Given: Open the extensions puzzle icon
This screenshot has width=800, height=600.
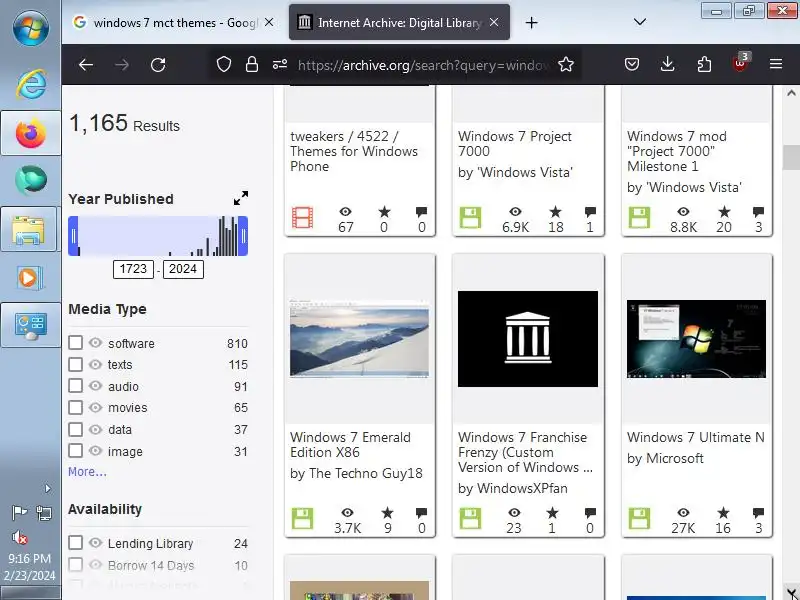Looking at the screenshot, I should pyautogui.click(x=704, y=65).
